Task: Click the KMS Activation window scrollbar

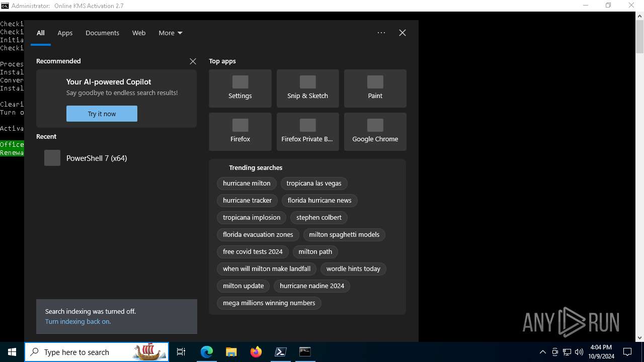Action: coord(640,36)
